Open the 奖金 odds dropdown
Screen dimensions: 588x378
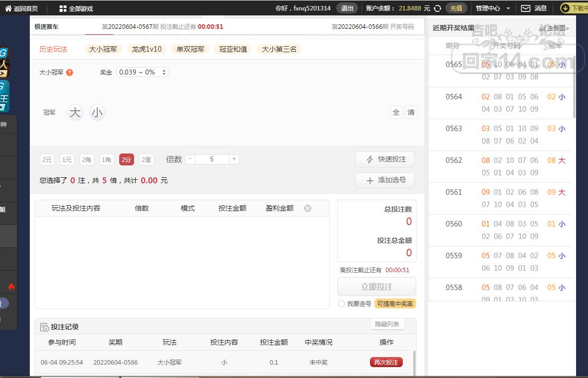(142, 73)
